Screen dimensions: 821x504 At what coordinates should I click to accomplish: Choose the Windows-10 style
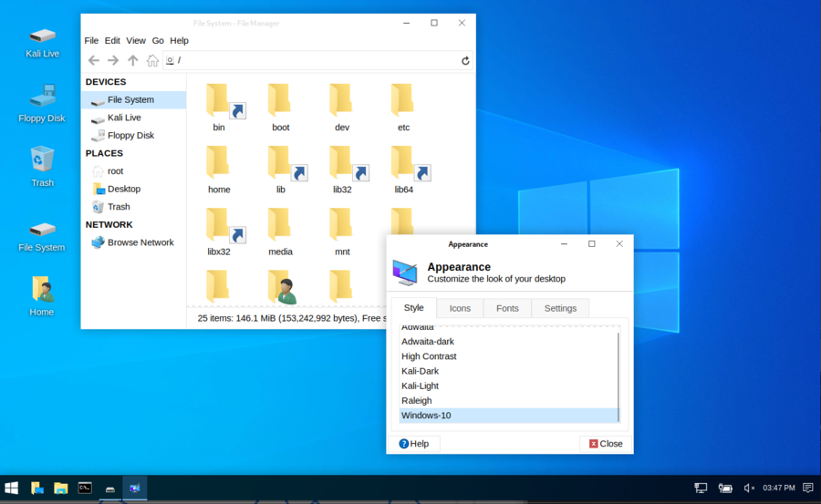508,415
